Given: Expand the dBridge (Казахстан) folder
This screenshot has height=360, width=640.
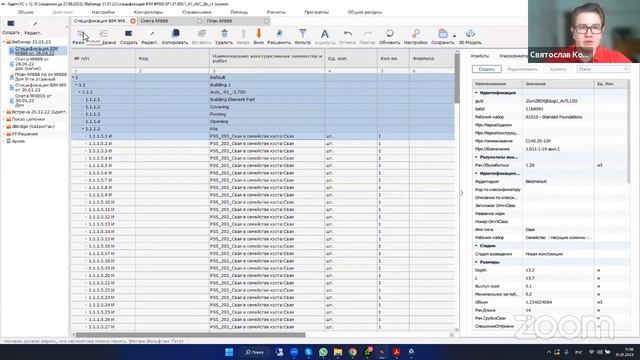Looking at the screenshot, I should click(4, 127).
